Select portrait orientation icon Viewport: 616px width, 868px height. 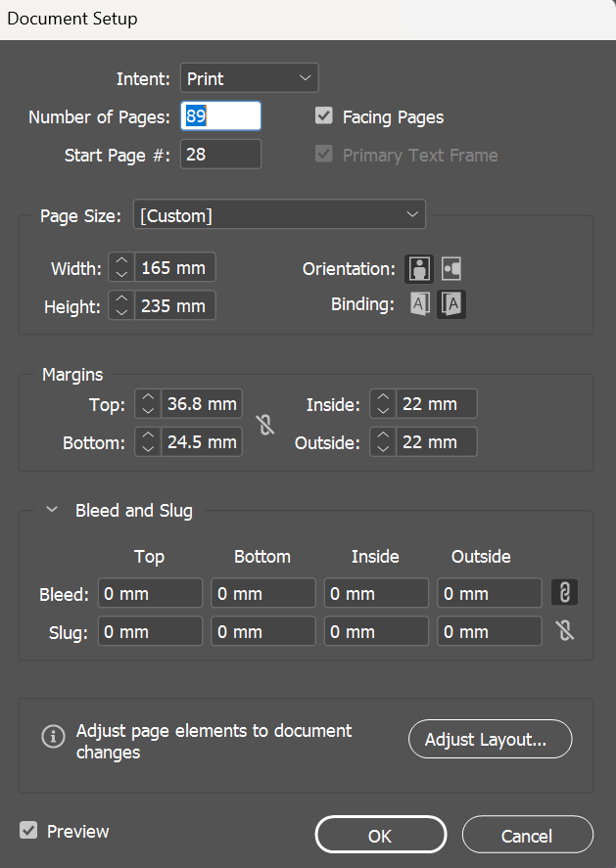pos(420,268)
